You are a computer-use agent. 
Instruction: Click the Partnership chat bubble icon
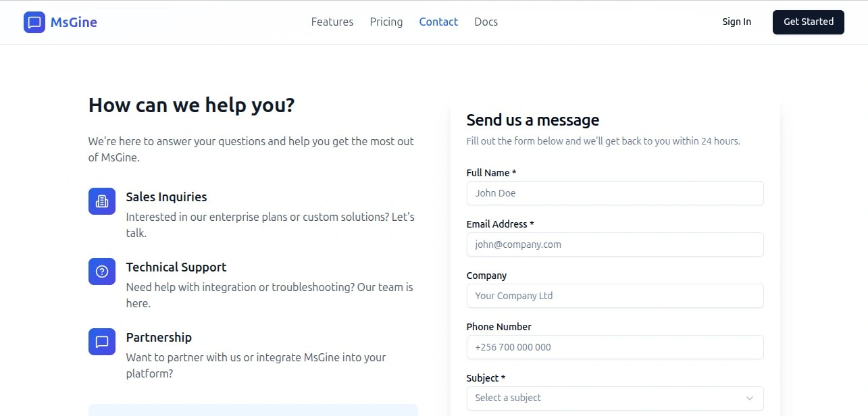click(102, 342)
